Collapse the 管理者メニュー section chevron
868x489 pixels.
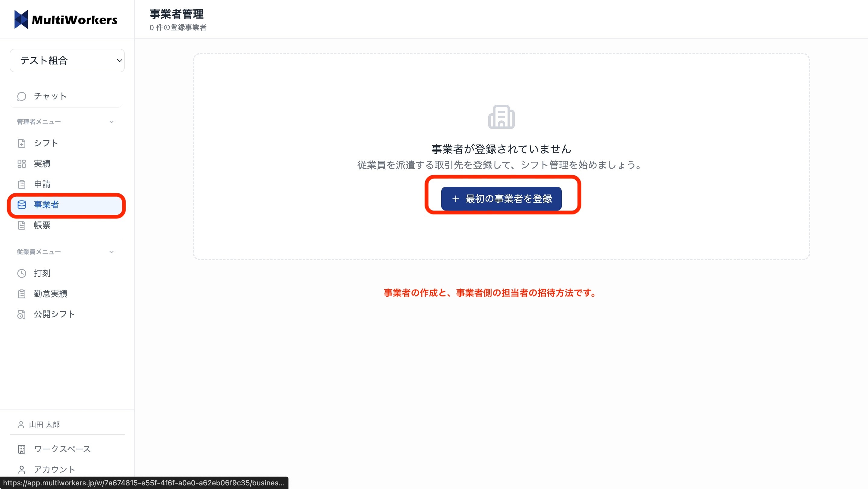click(x=112, y=122)
